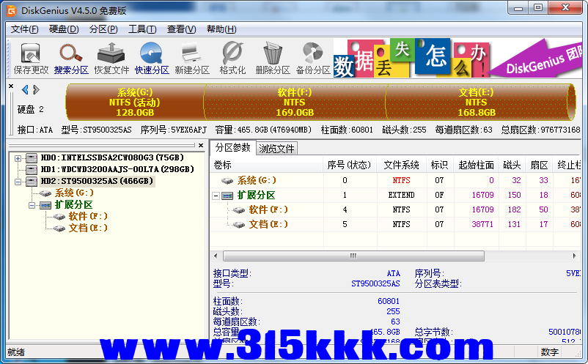Click the 序号(状态) column header

[x=350, y=165]
